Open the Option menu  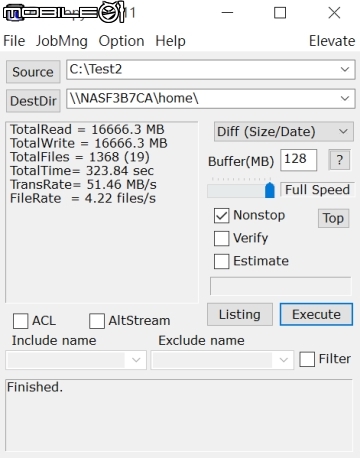(121, 41)
